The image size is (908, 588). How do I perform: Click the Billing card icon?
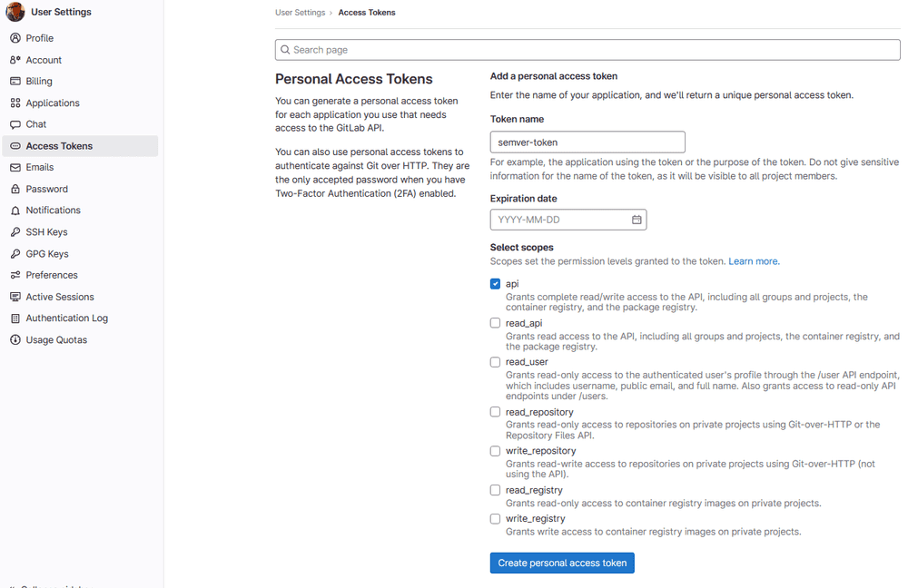pos(15,82)
